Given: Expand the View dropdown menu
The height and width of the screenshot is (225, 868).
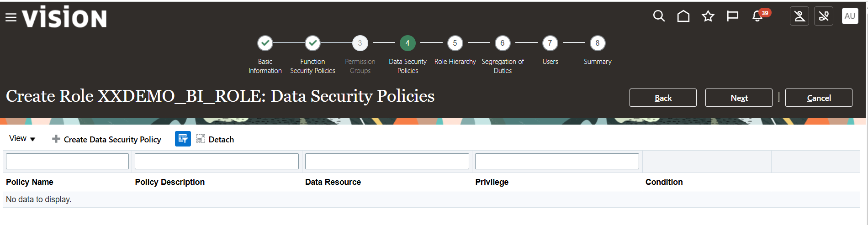Looking at the screenshot, I should (22, 139).
